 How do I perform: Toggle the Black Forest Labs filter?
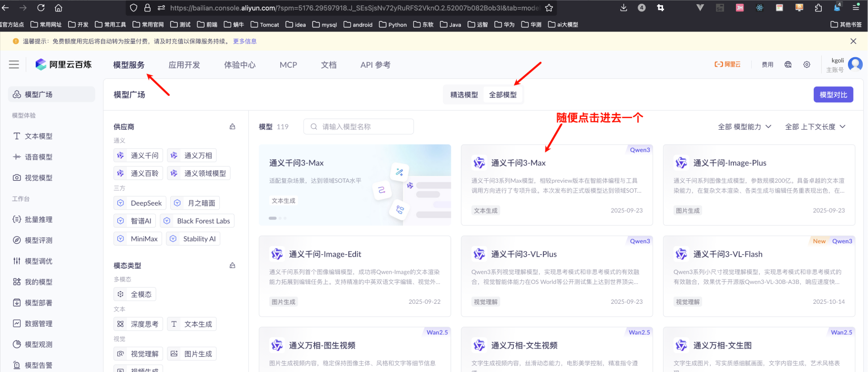(x=197, y=221)
